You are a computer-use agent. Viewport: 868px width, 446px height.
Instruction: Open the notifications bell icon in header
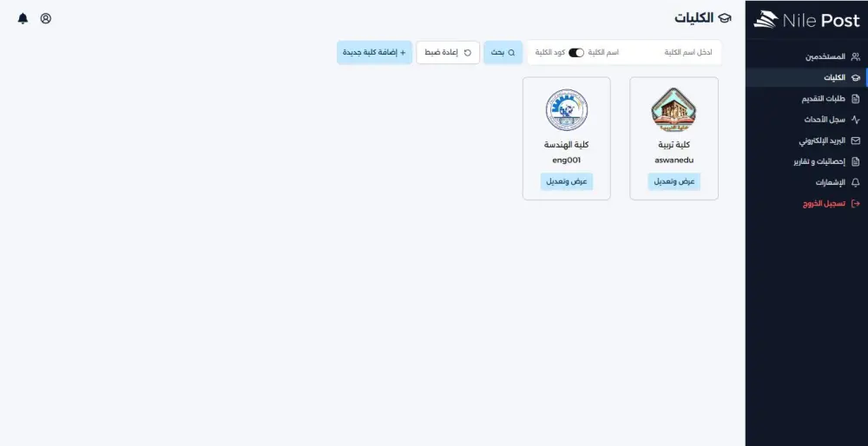23,18
